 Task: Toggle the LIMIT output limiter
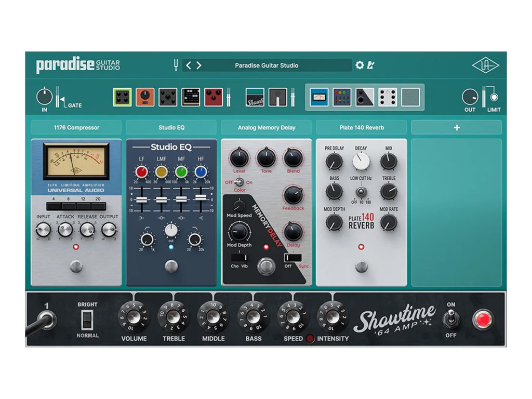[x=494, y=97]
